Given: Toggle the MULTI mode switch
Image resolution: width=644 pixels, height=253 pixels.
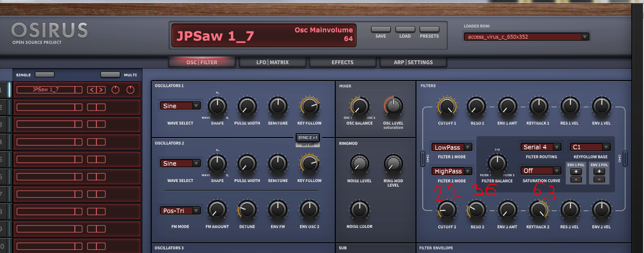Looking at the screenshot, I should 110,74.
